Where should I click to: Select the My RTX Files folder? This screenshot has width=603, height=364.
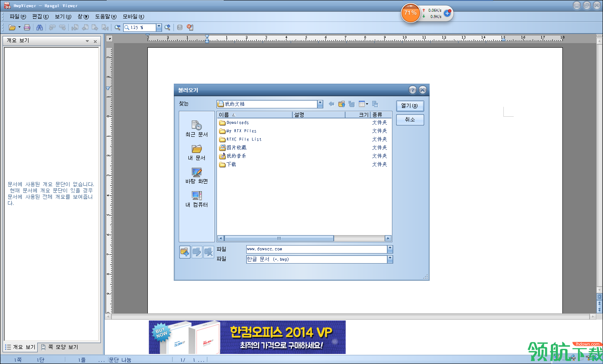pos(238,131)
